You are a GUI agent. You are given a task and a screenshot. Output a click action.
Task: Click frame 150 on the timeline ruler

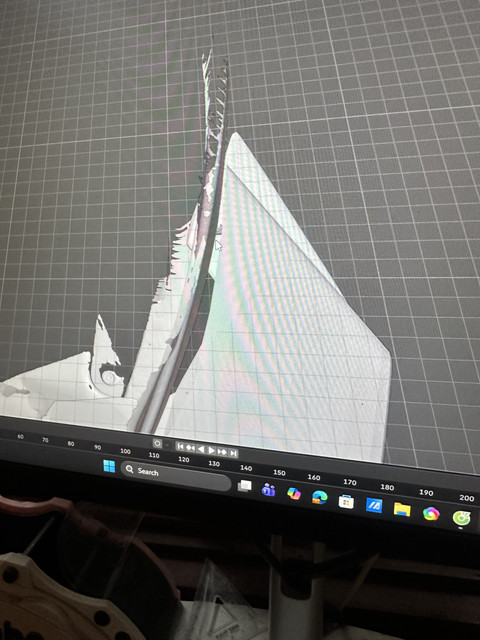click(x=279, y=472)
